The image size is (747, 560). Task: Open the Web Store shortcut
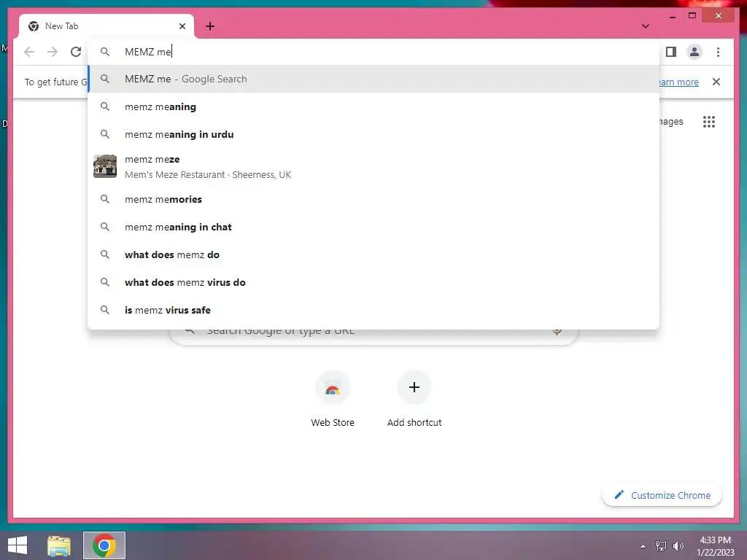pos(333,399)
